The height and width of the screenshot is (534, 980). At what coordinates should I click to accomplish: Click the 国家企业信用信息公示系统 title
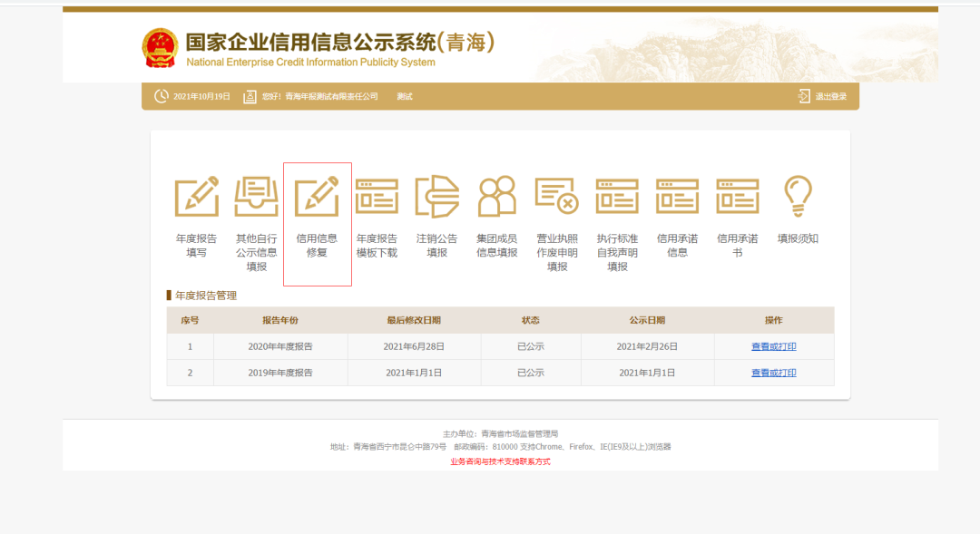(x=340, y=43)
